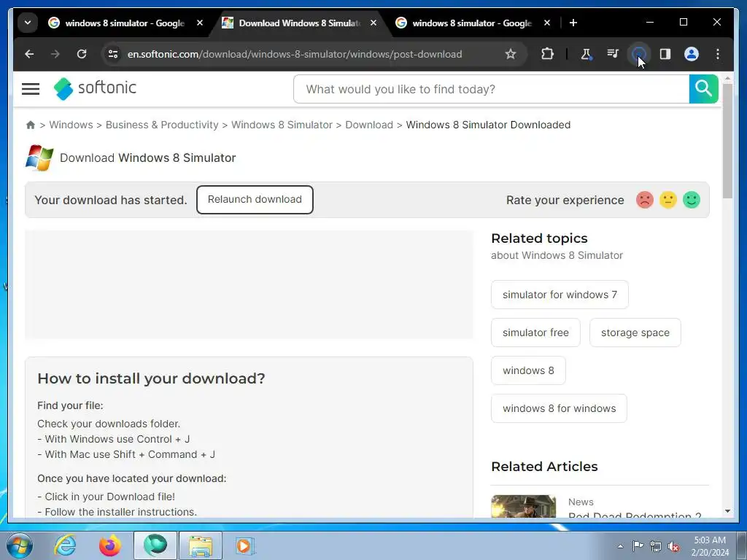Open Windows 8 Simulator breadcrumb link

point(282,125)
